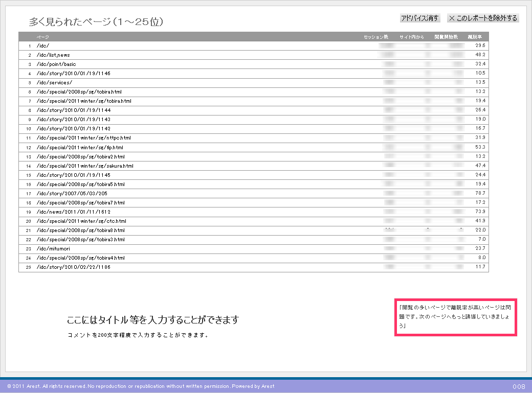The height and width of the screenshot is (393, 532).
Task: Select the /idc/special/2011winter/sg/ctc.html row
Action: click(x=81, y=221)
